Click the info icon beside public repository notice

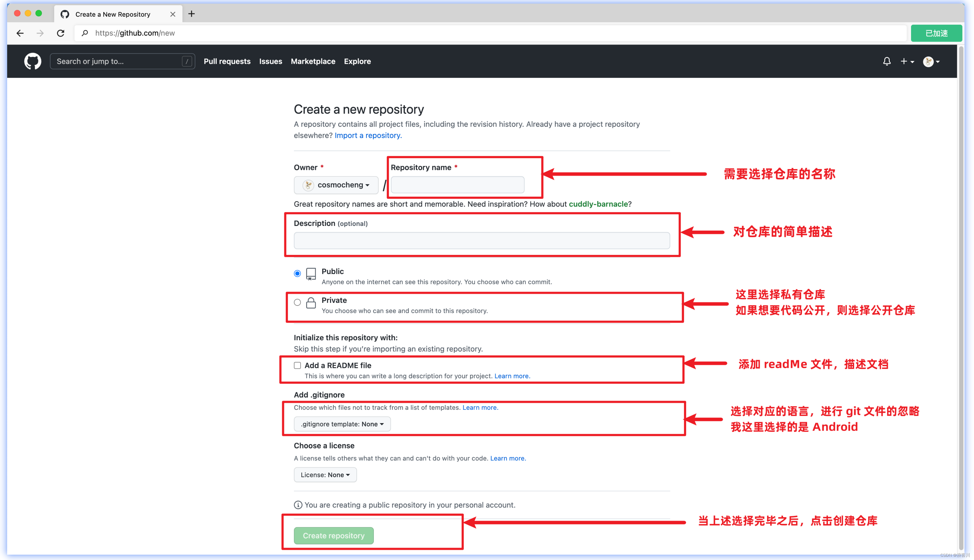tap(298, 505)
